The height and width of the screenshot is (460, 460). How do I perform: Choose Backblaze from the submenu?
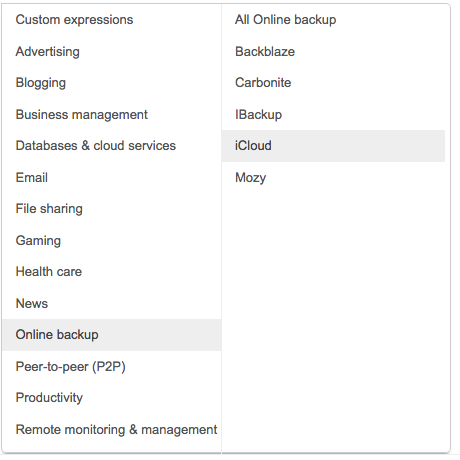click(x=333, y=51)
